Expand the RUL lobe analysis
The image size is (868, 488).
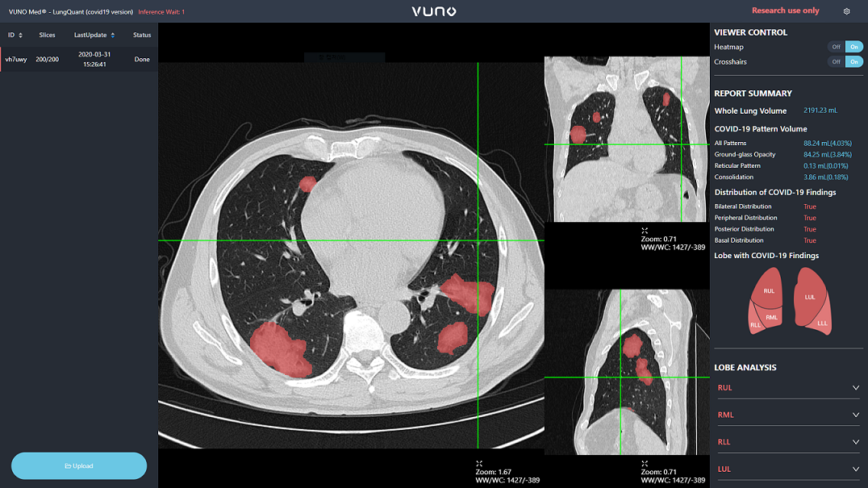pyautogui.click(x=856, y=388)
